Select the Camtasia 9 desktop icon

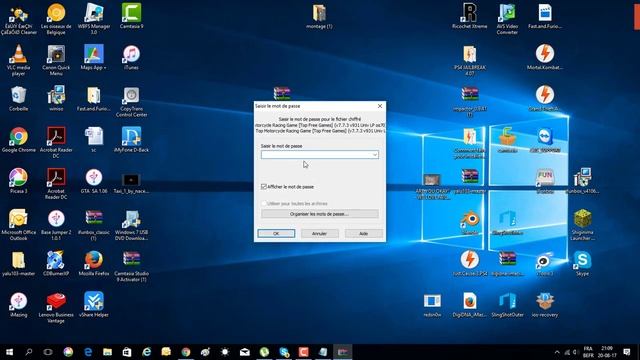tap(131, 16)
